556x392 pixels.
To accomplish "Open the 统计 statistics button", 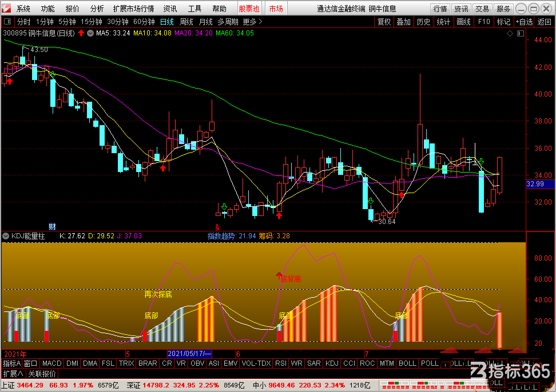I will click(443, 22).
